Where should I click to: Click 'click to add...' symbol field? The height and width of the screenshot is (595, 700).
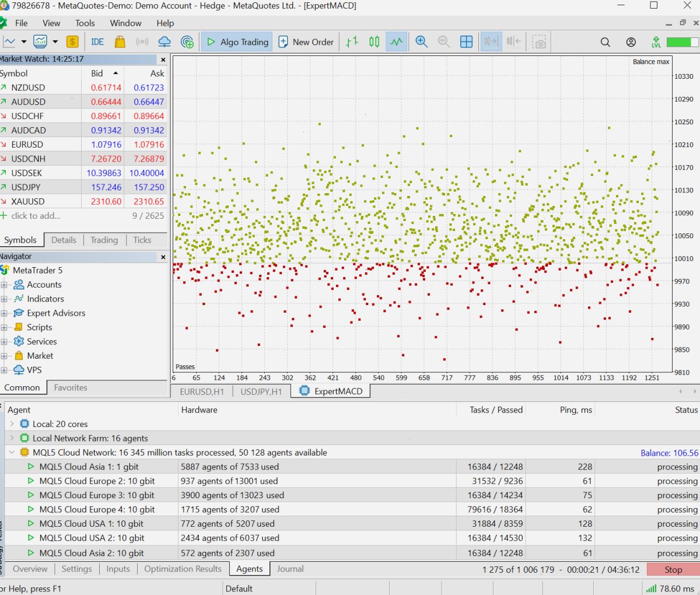coord(36,216)
